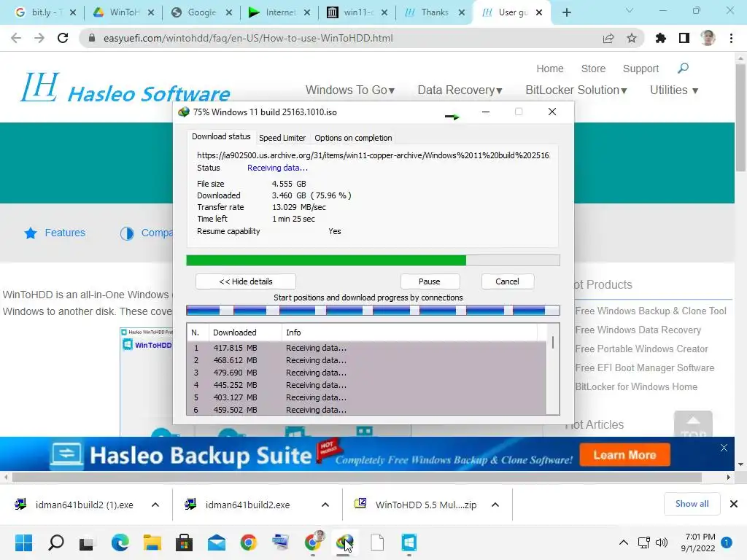Launch Microsoft Edge from taskbar
The image size is (747, 560).
click(x=120, y=542)
